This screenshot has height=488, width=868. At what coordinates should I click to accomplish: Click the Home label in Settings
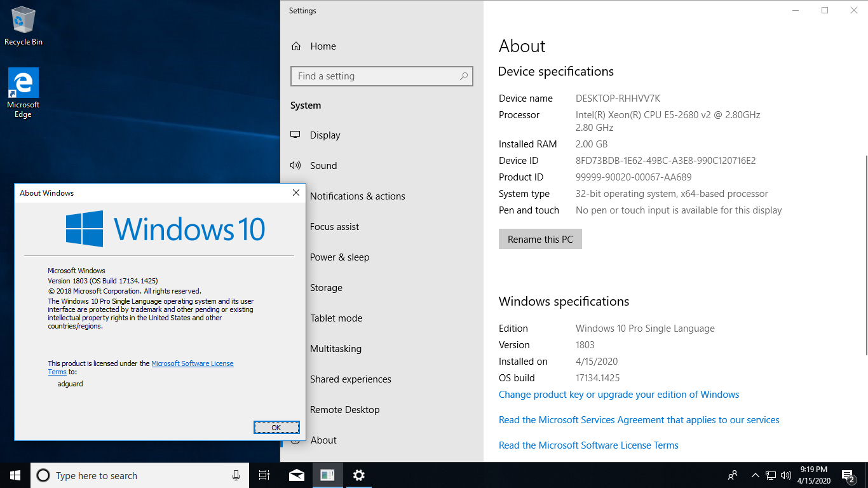(x=323, y=46)
